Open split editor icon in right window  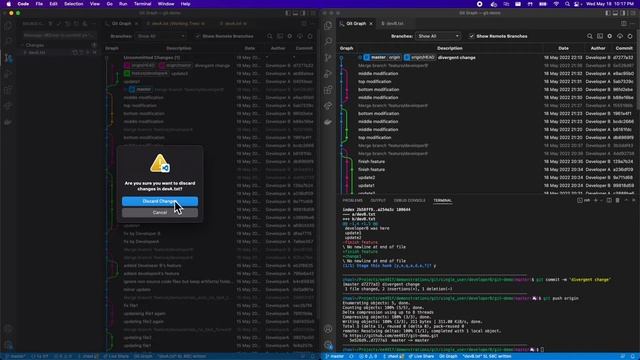point(624,24)
